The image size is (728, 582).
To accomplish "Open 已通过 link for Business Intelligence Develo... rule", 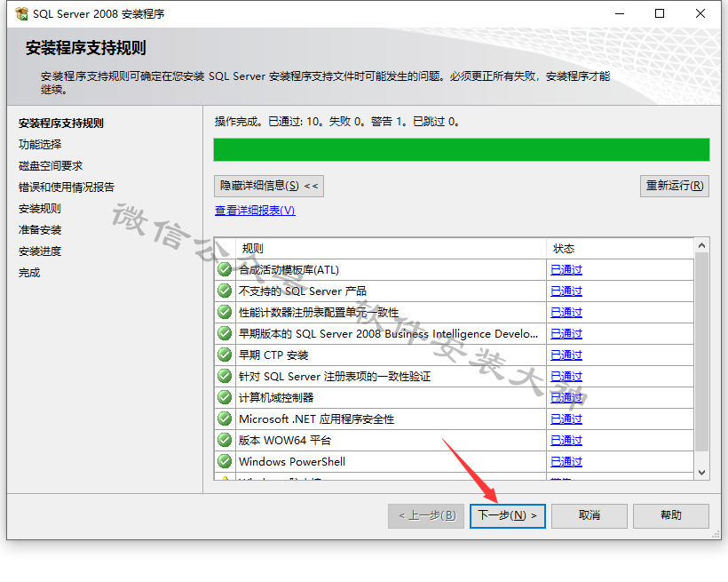I will (x=566, y=334).
